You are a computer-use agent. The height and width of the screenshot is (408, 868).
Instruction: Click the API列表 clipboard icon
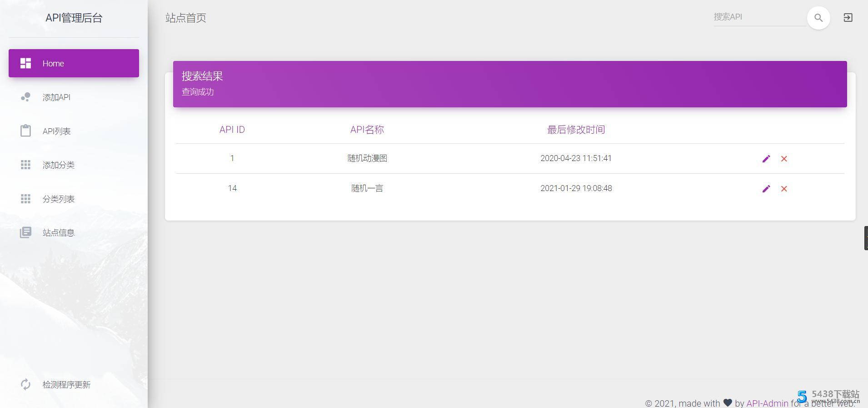point(25,131)
